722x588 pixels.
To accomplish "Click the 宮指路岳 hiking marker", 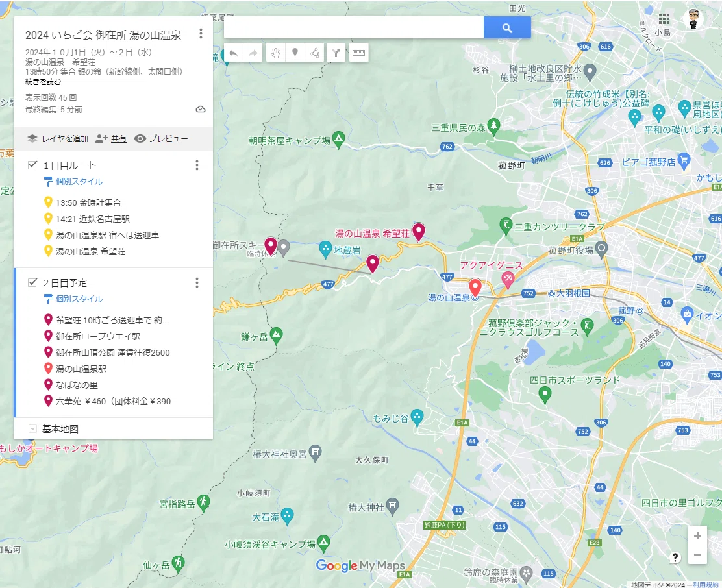I will pos(203,503).
